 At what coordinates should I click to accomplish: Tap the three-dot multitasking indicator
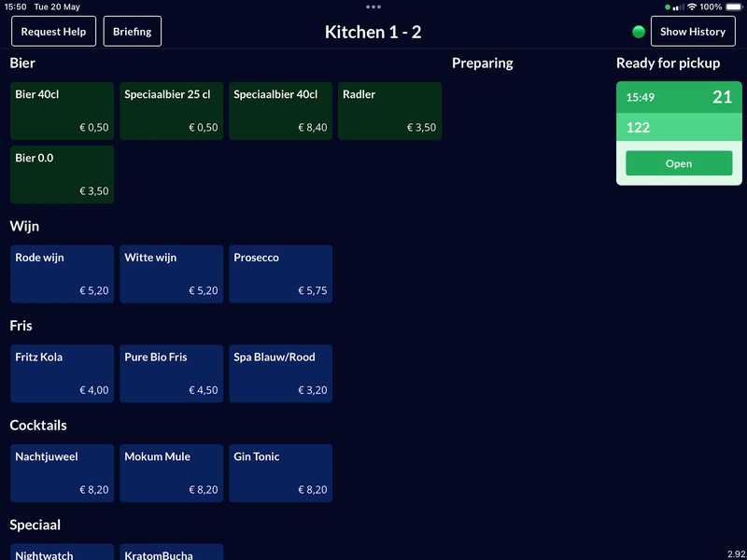coord(373,7)
